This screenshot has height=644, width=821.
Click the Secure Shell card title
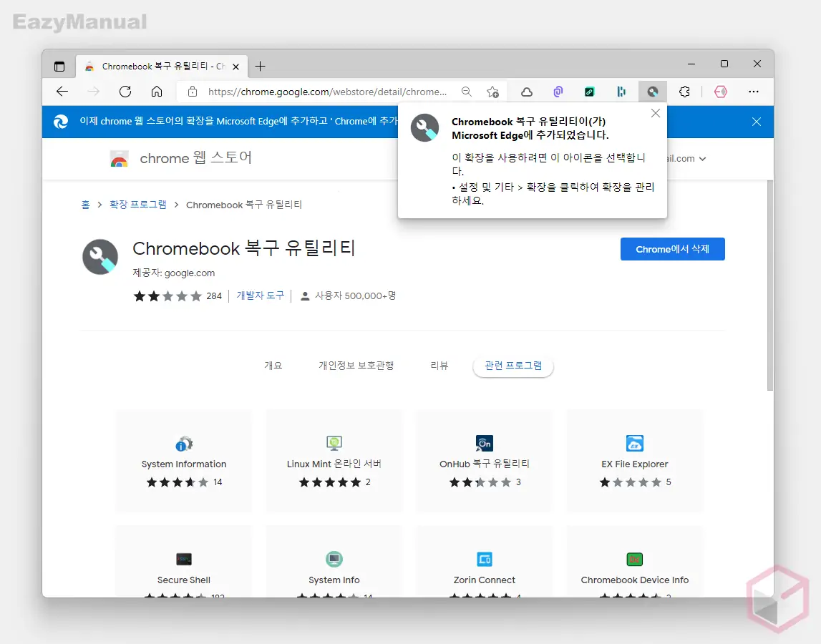(x=184, y=580)
